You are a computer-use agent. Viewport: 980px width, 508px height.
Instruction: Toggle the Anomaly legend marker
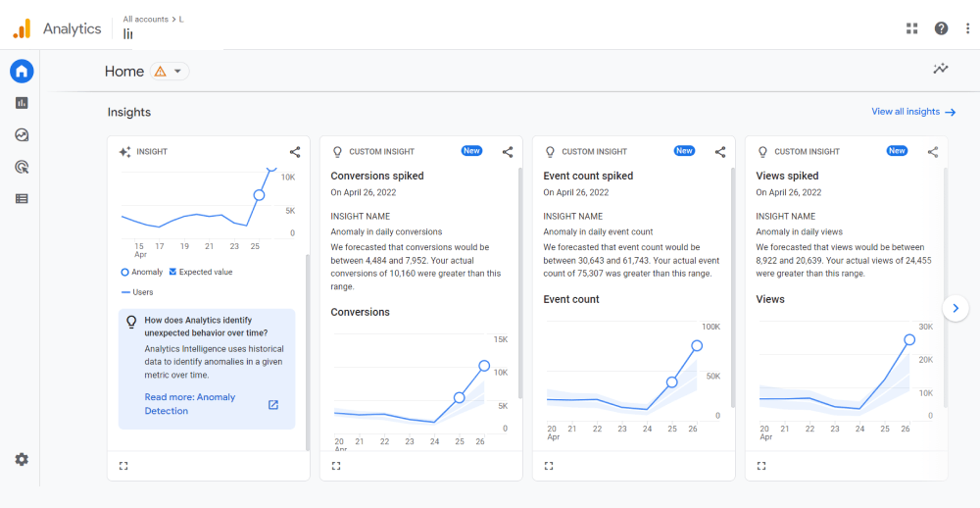pos(125,273)
